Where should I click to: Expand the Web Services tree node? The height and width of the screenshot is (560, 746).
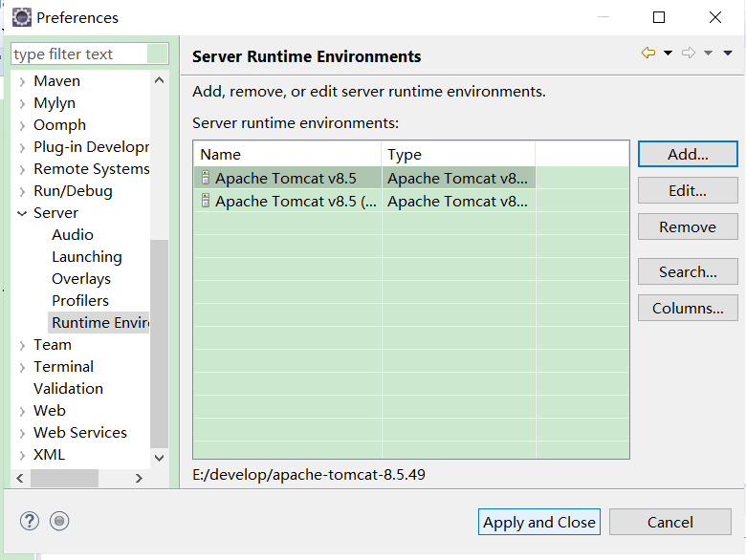22,433
